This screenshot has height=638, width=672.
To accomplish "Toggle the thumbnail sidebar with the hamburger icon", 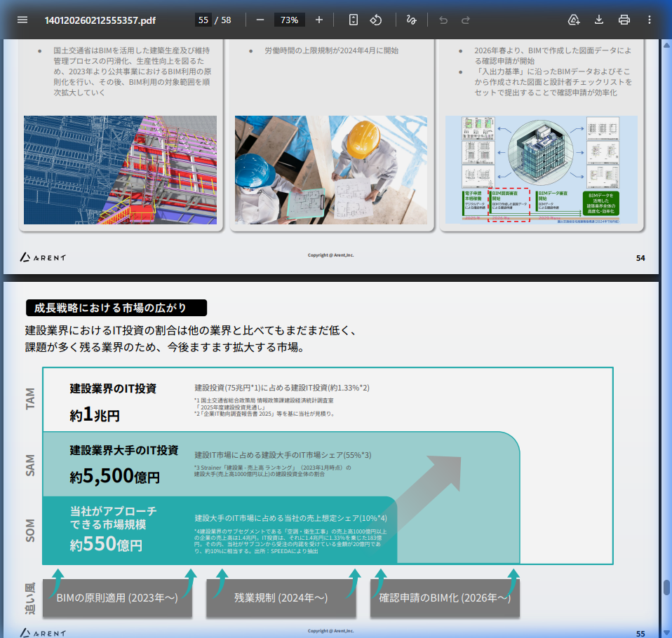I will point(22,20).
